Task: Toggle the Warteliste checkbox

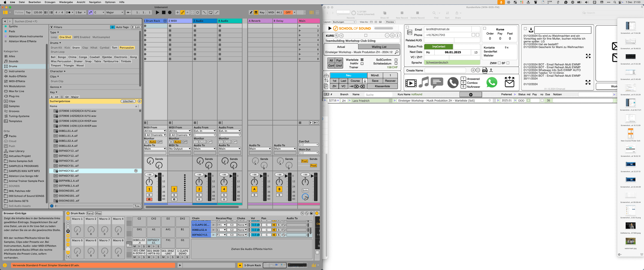Action: coord(362,60)
